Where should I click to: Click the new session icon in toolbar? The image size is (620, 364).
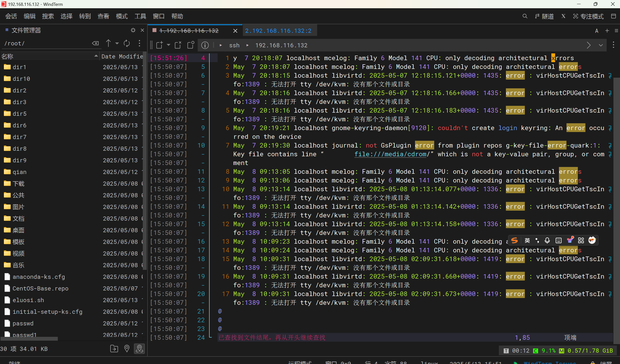pos(159,45)
